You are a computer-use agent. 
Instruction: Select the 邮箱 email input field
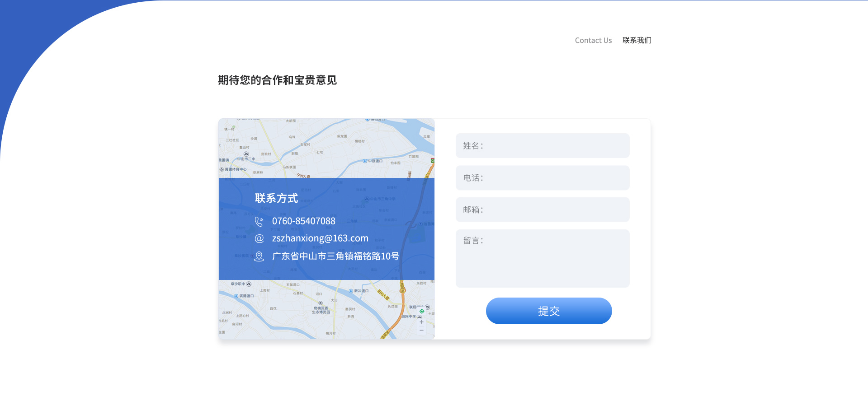coord(542,210)
